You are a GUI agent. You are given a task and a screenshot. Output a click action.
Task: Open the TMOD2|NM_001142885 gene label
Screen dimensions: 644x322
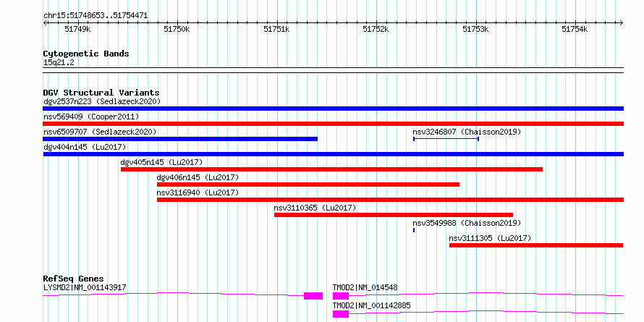coord(372,305)
